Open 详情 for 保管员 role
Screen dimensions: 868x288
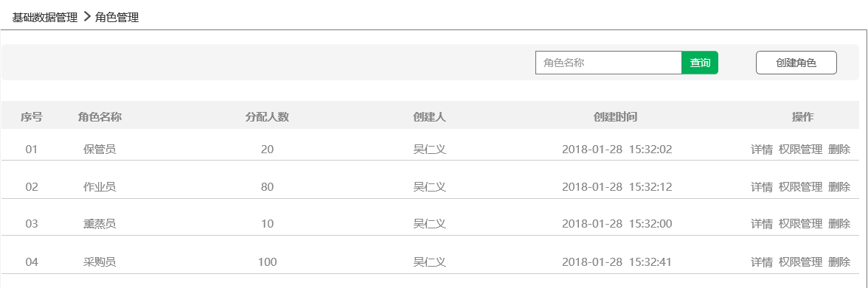pyautogui.click(x=762, y=150)
